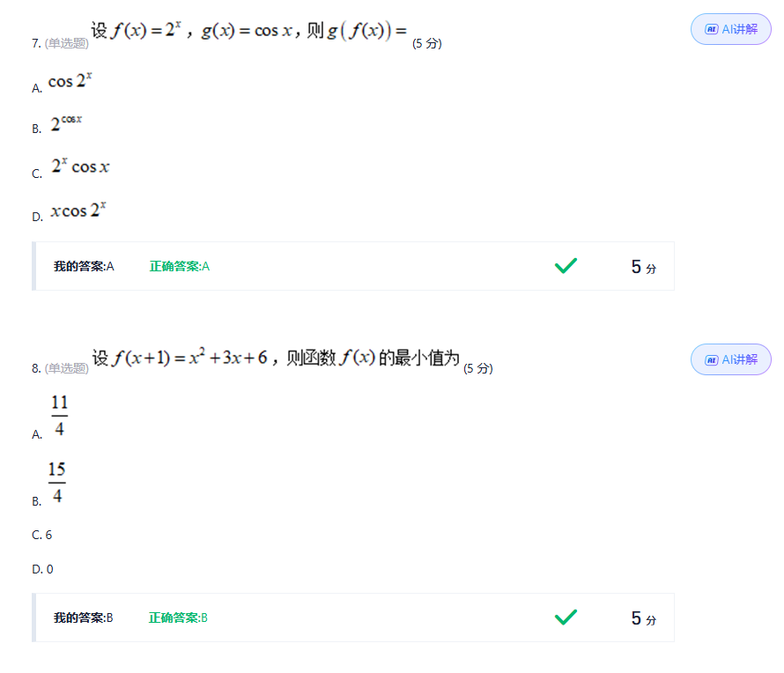784x673 pixels.
Task: Open AI讲解 for question 7
Action: (731, 29)
